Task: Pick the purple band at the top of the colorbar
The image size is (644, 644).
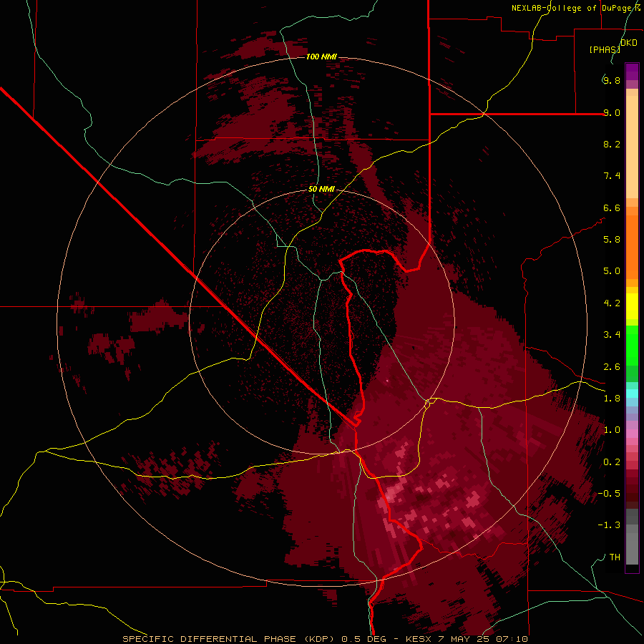Action: [632, 72]
